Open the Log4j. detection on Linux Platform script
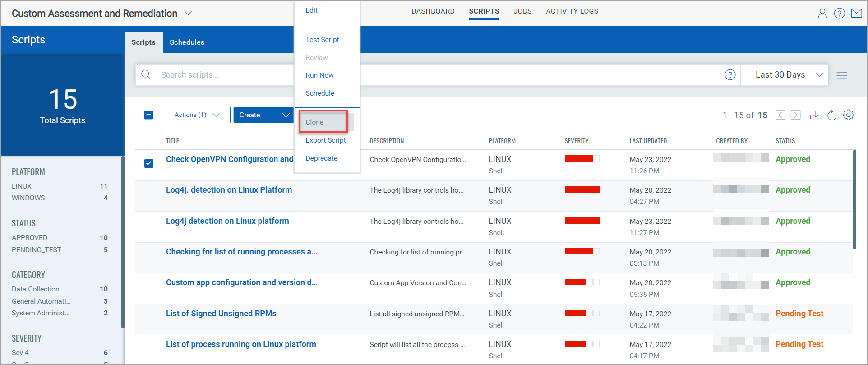Viewport: 868px width, 365px height. click(229, 190)
